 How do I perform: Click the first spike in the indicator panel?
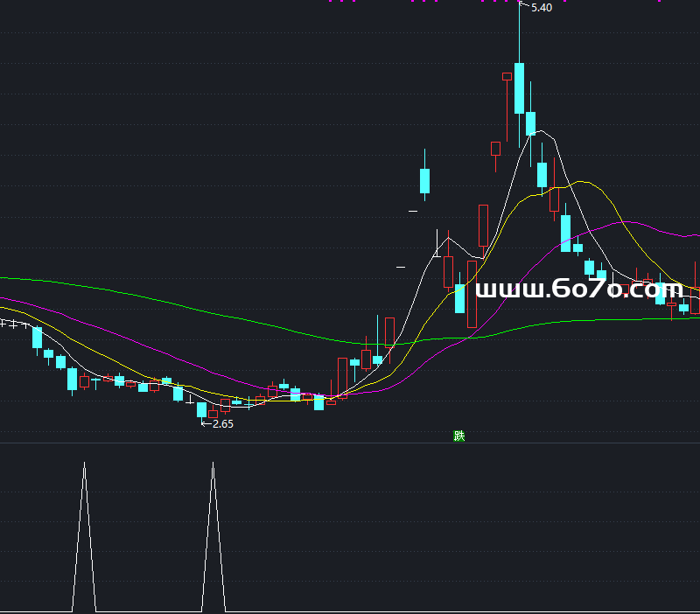(84, 536)
